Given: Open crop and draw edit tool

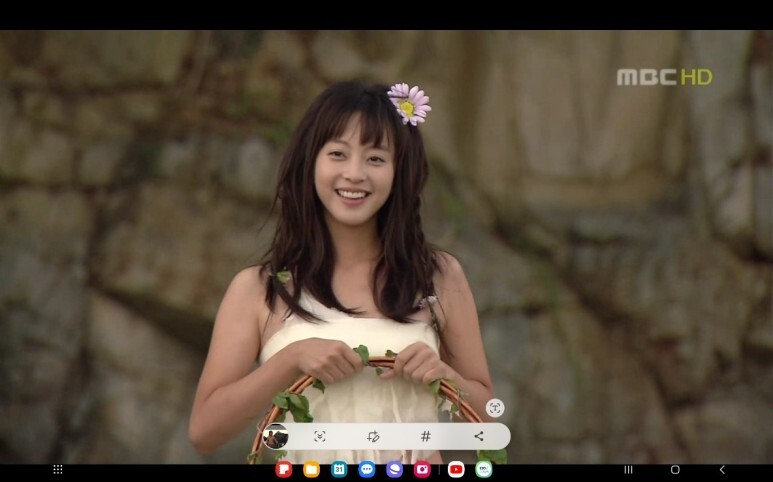Looking at the screenshot, I should pos(373,436).
